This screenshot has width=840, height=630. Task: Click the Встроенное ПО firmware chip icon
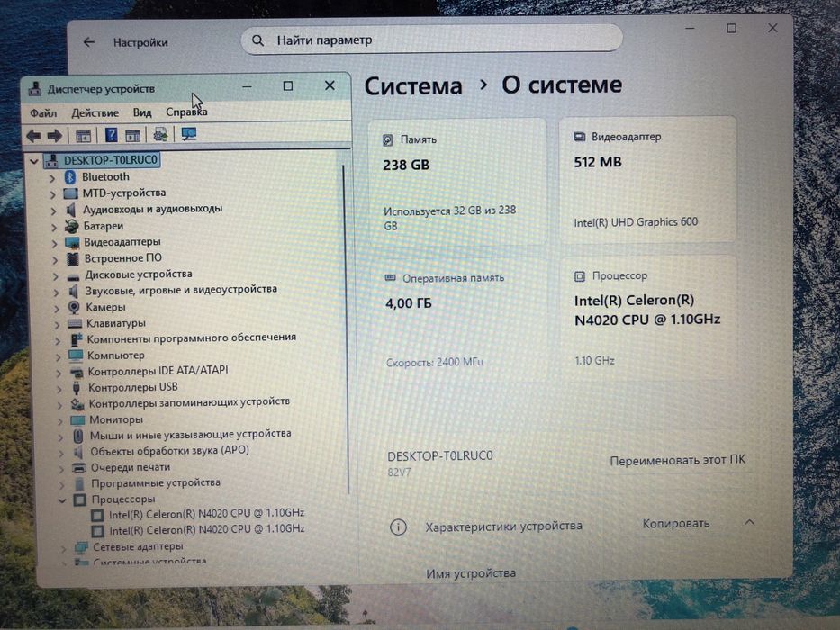73,259
